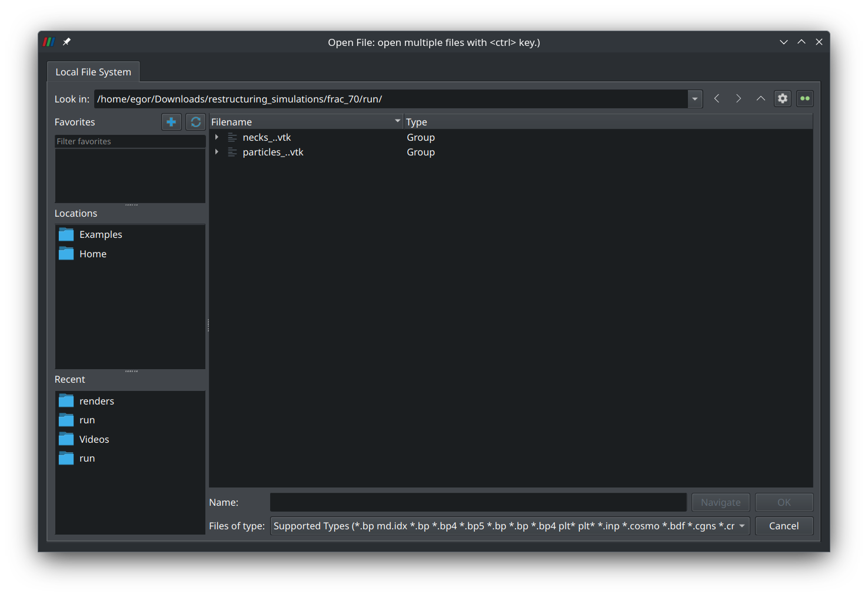Select the Local File System tab
868x597 pixels.
click(93, 72)
